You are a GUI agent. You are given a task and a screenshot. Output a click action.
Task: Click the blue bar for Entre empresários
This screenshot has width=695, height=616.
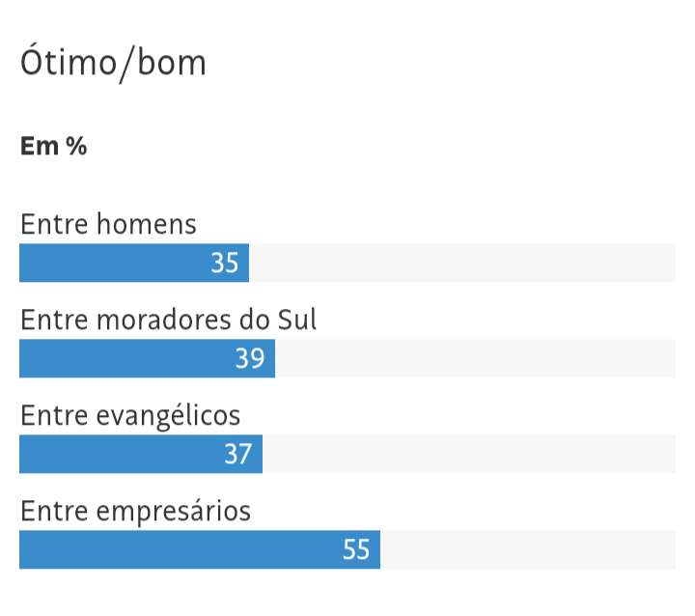(174, 549)
